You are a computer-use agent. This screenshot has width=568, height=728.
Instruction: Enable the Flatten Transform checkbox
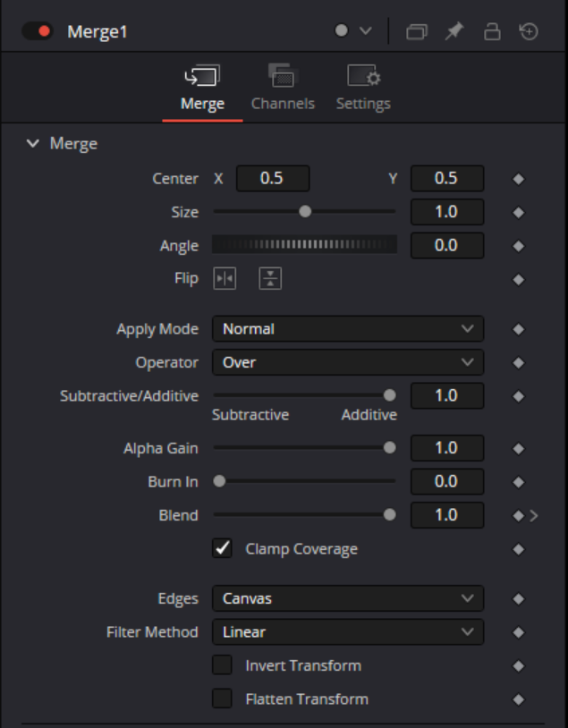coord(222,698)
